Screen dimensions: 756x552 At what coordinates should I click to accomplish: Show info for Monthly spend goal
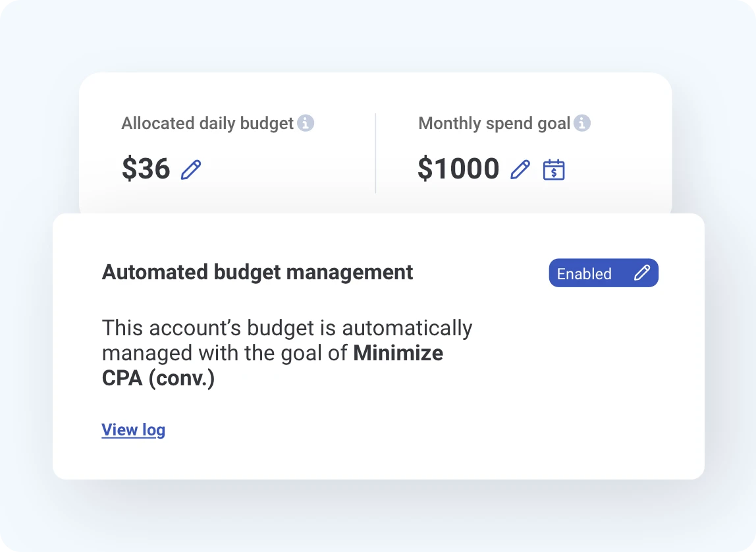pyautogui.click(x=582, y=123)
